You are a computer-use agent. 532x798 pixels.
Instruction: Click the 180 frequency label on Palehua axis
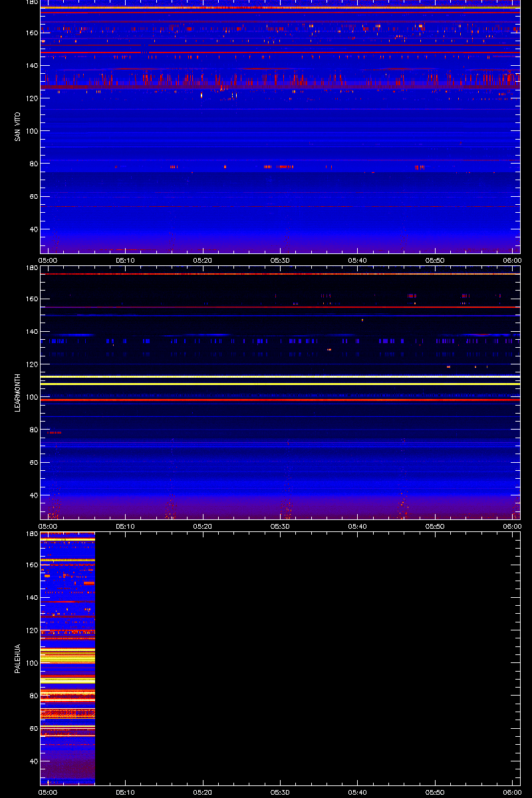32,534
